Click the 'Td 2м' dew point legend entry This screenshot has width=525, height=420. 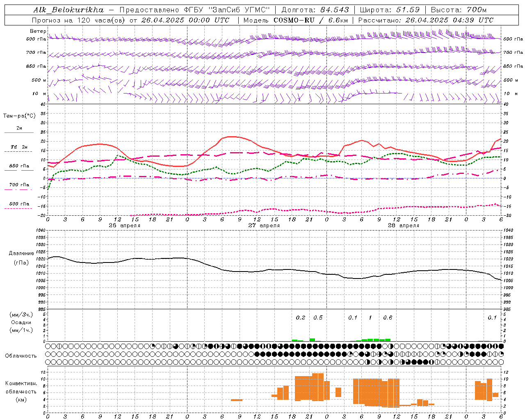[19, 147]
